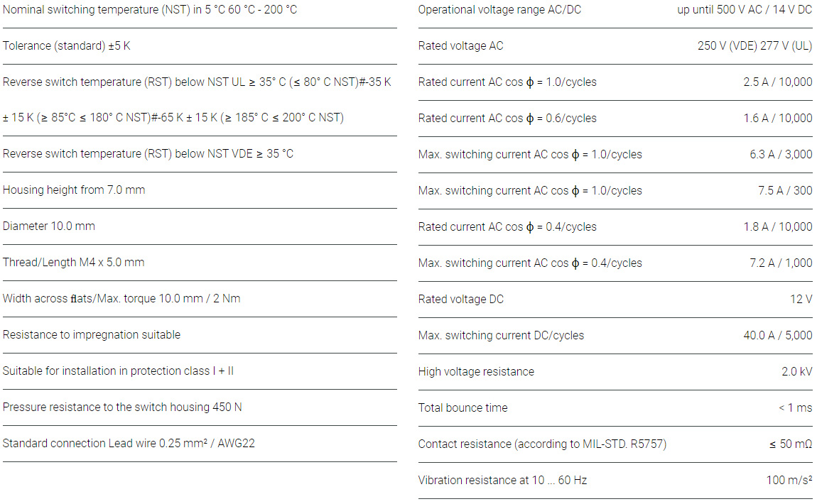
Task: Click the Standard connection Lead wire row
Action: pyautogui.click(x=129, y=444)
